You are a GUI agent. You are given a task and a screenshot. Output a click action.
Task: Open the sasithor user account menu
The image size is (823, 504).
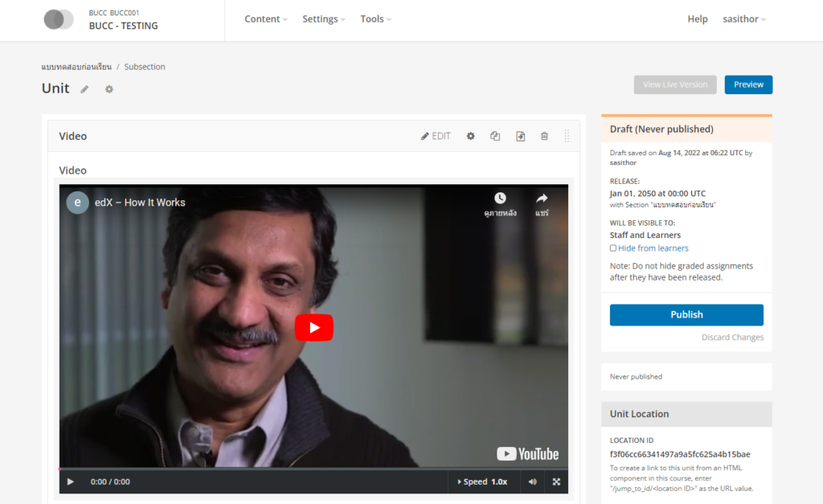tap(744, 19)
